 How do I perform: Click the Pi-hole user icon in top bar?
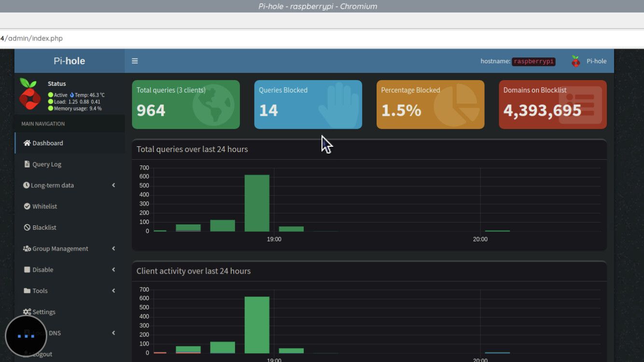[x=575, y=61]
